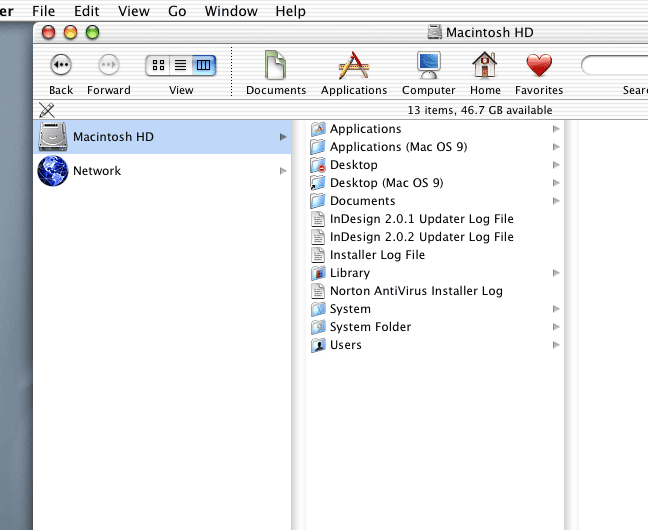This screenshot has height=530, width=648.
Task: Open Documents from the toolbar
Action: pyautogui.click(x=275, y=65)
